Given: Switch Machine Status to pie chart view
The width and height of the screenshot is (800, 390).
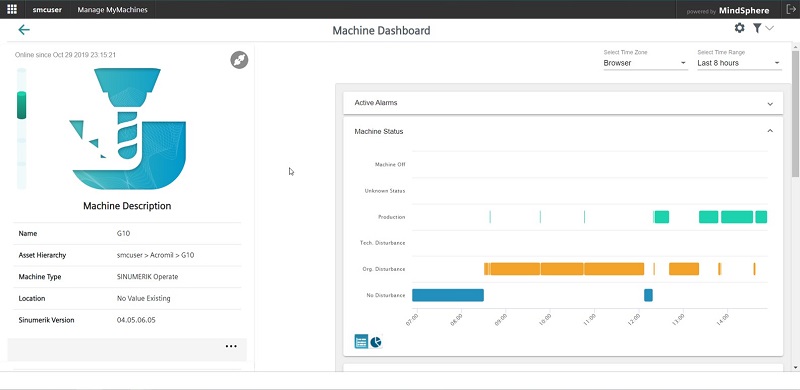Looking at the screenshot, I should pyautogui.click(x=376, y=342).
